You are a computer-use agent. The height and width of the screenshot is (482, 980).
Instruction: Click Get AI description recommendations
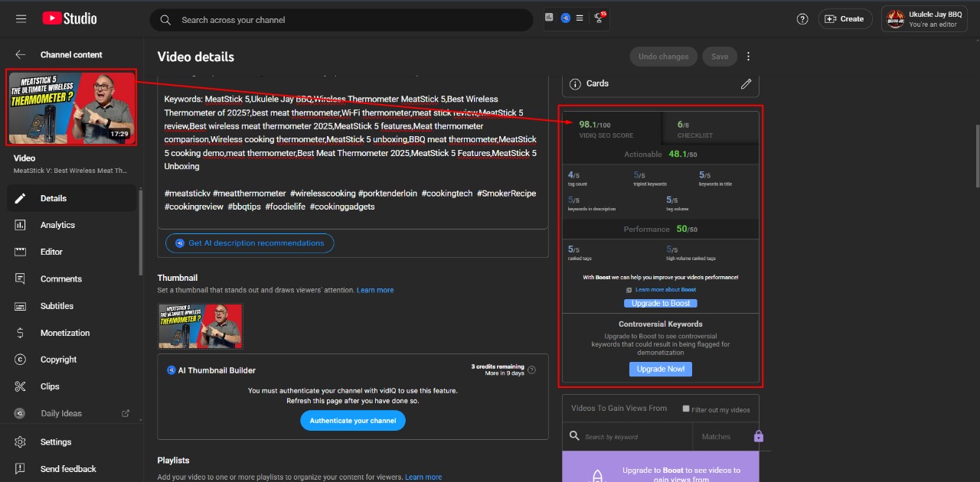[250, 243]
